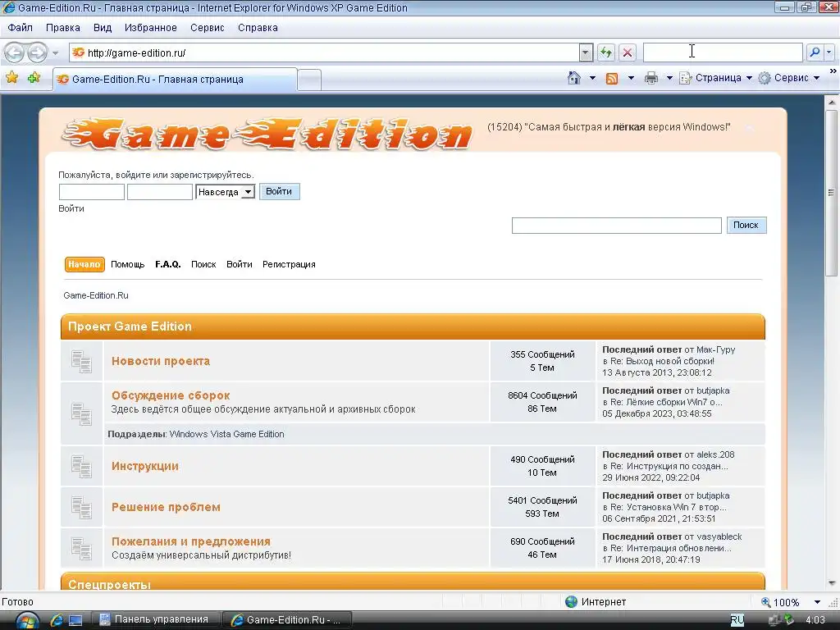Open recent pages dropdown beside Forward button

click(55, 53)
